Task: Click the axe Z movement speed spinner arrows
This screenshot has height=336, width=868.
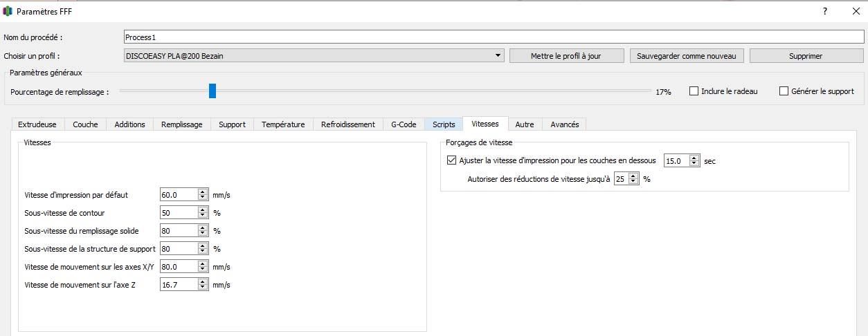Action: point(203,284)
